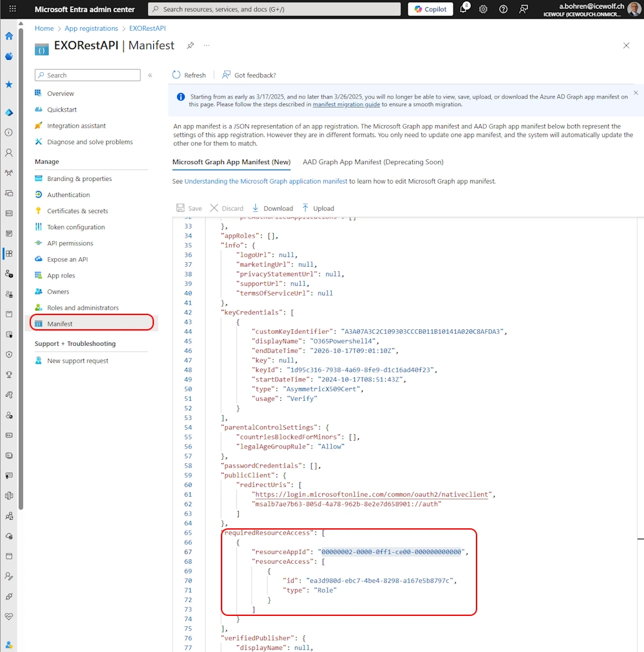
Task: Go to App registrations breadcrumb
Action: tap(91, 28)
